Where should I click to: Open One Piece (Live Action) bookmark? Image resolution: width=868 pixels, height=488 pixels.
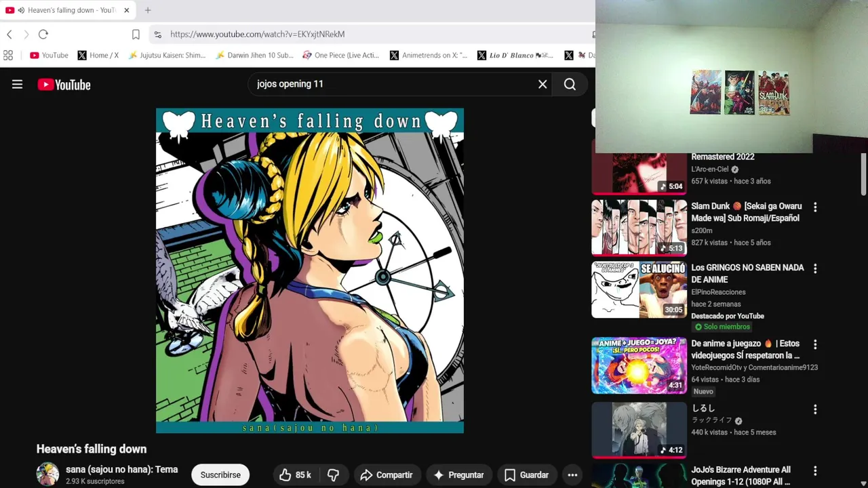point(341,56)
